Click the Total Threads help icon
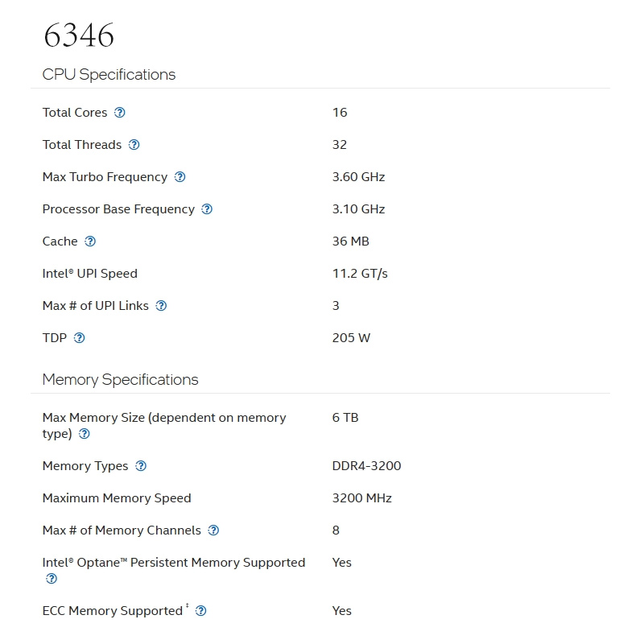This screenshot has width=644, height=644. tap(134, 145)
